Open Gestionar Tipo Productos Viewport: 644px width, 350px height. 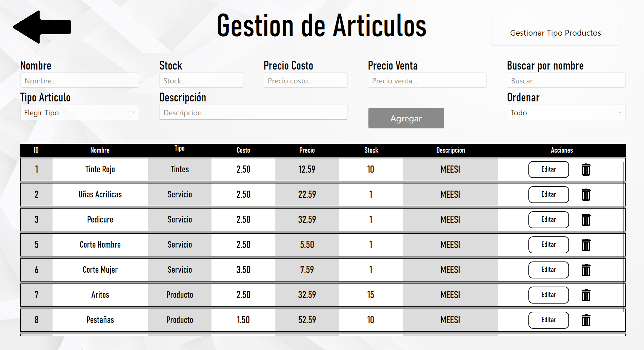pyautogui.click(x=555, y=33)
